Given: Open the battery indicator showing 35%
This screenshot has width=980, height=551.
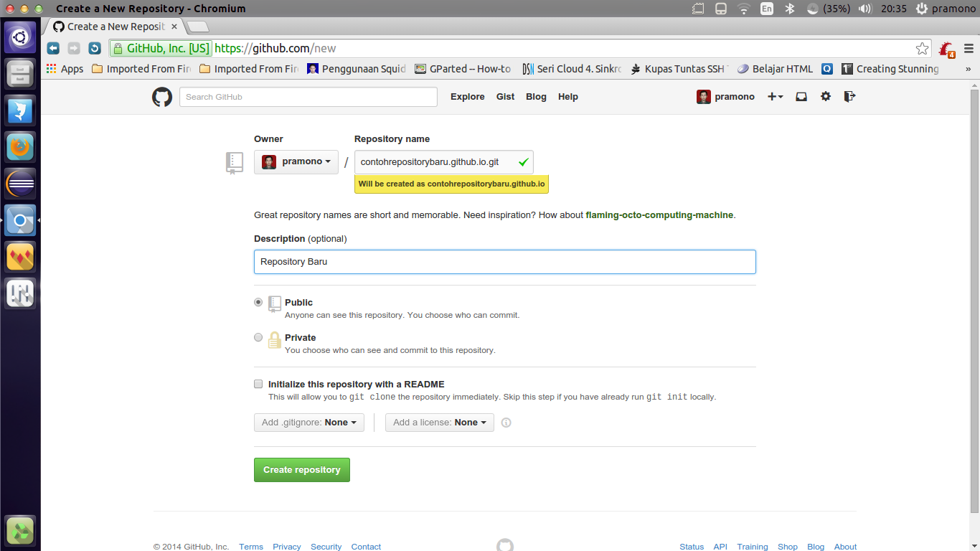Looking at the screenshot, I should click(829, 9).
